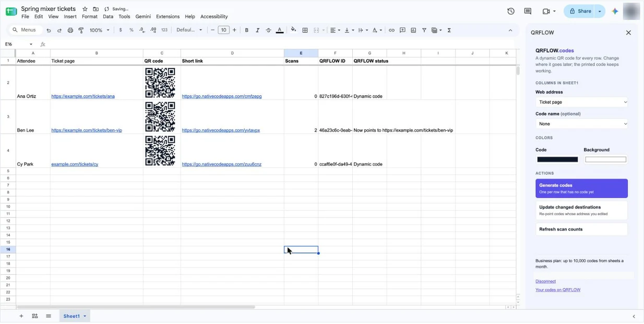Increase font size with plus
Image resolution: width=644 pixels, height=324 pixels.
pyautogui.click(x=234, y=30)
